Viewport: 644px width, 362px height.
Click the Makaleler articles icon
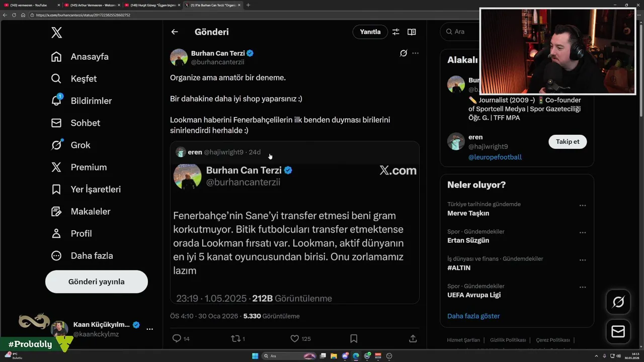(x=56, y=212)
